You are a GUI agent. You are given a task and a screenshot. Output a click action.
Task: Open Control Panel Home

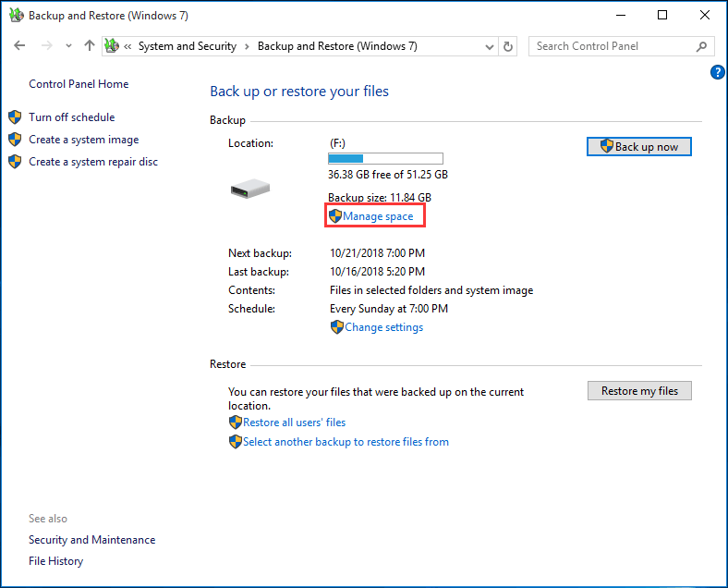(x=79, y=84)
